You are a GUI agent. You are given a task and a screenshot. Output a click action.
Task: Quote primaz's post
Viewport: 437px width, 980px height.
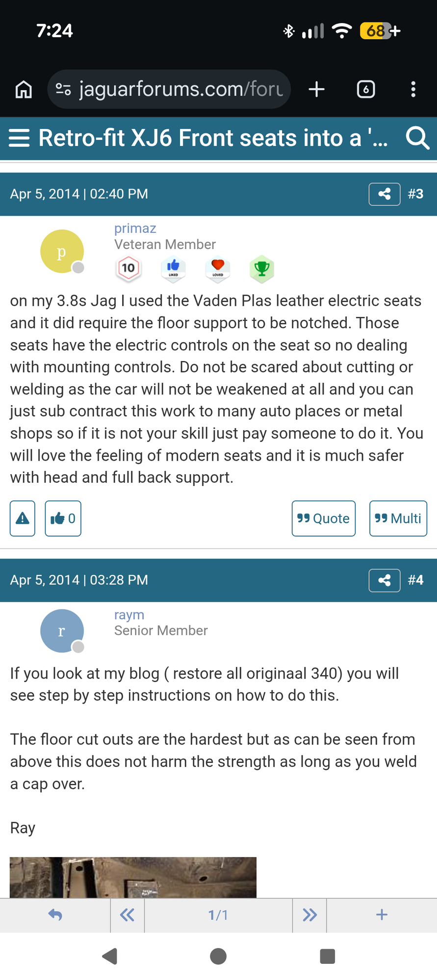(x=323, y=518)
